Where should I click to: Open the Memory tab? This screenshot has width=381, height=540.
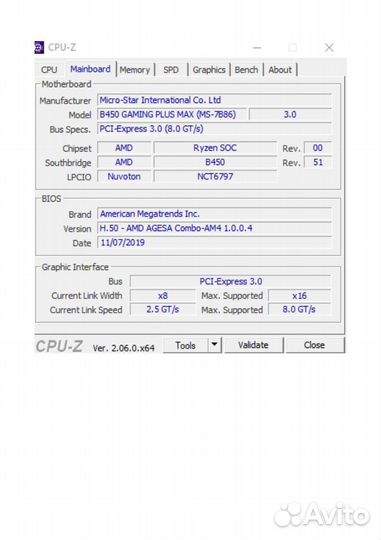[x=135, y=70]
